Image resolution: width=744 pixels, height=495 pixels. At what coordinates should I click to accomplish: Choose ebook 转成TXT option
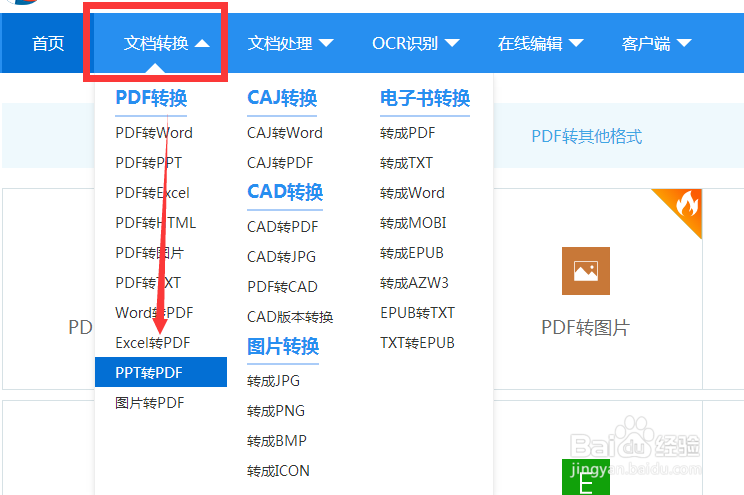(x=406, y=163)
